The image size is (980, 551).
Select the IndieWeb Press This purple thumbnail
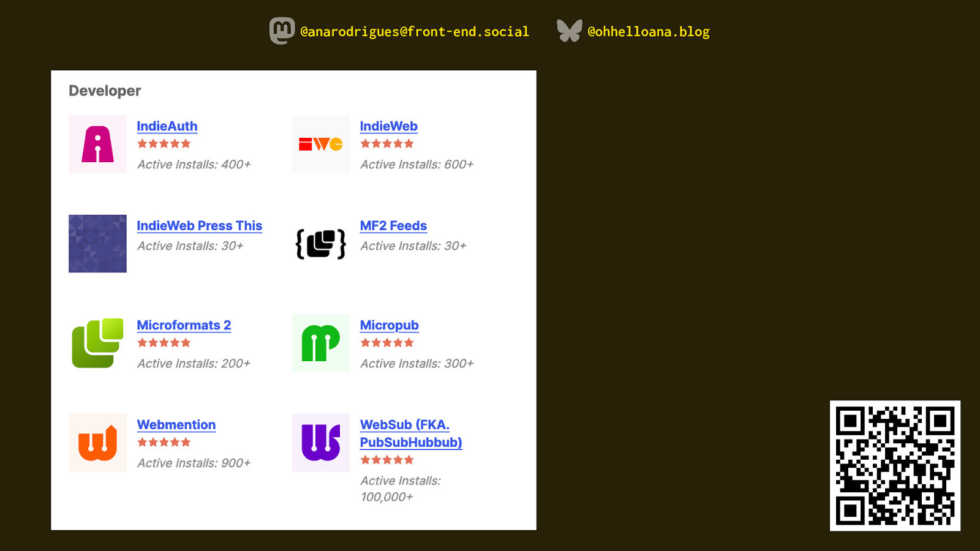pos(97,244)
